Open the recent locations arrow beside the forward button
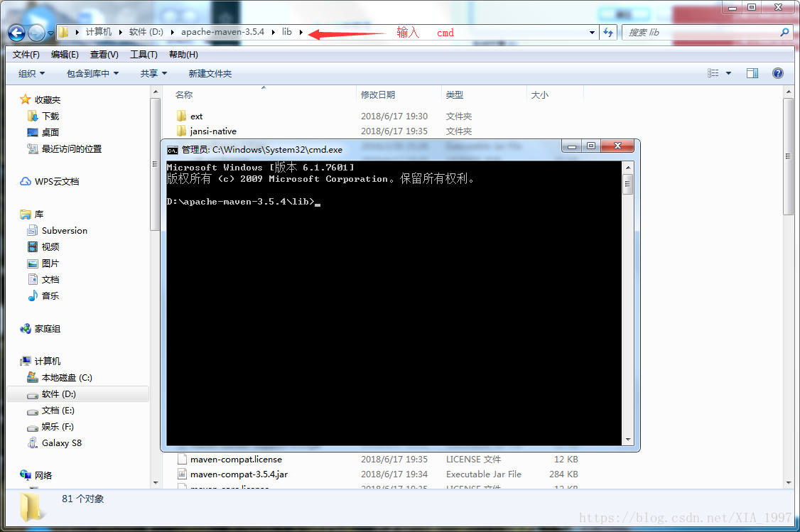 coord(50,33)
